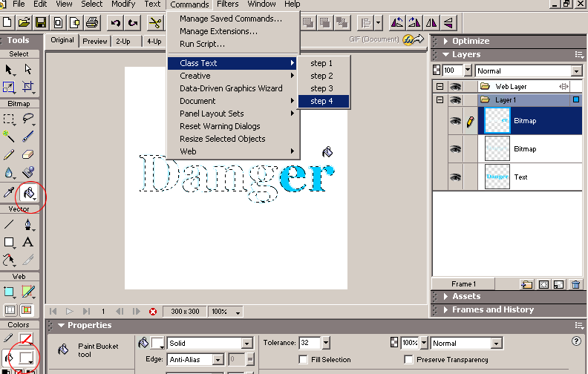Screen dimensions: 588x374
Task: Select the Marquee tool
Action: [x=9, y=119]
